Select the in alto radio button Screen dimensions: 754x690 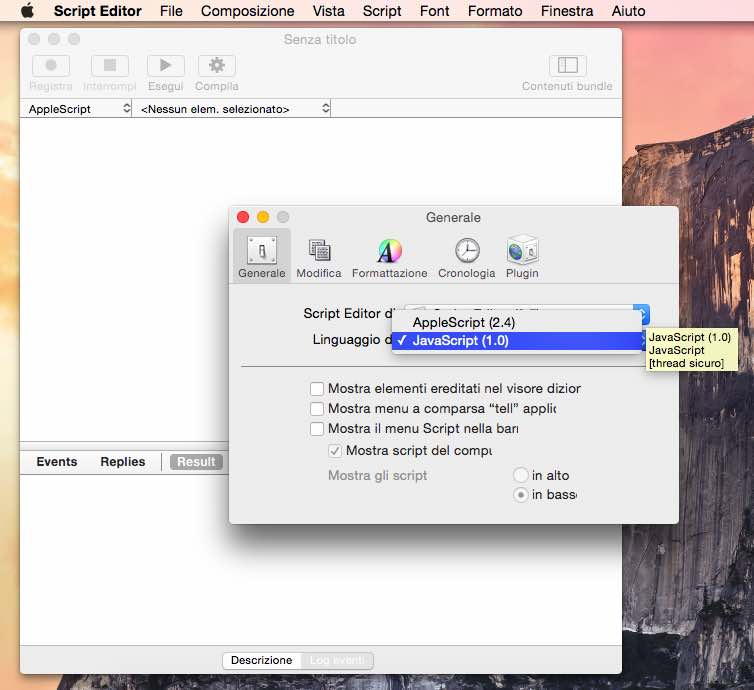click(x=521, y=475)
